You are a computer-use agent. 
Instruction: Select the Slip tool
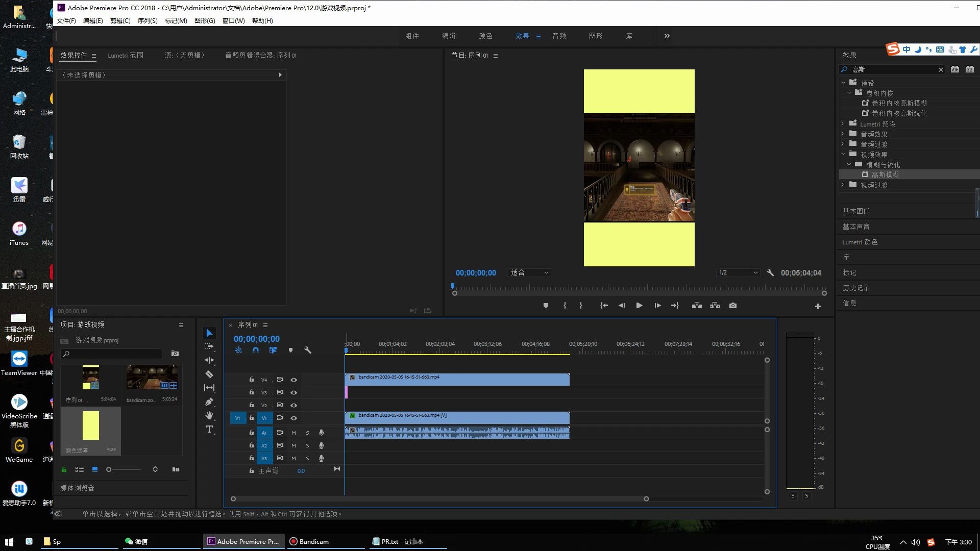tap(209, 388)
